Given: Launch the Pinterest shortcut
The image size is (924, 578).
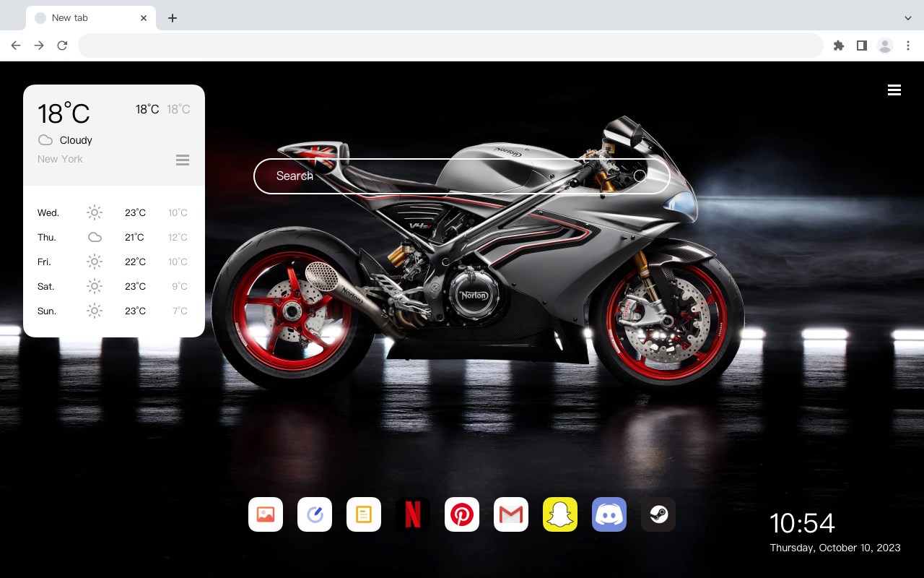Looking at the screenshot, I should [x=462, y=514].
